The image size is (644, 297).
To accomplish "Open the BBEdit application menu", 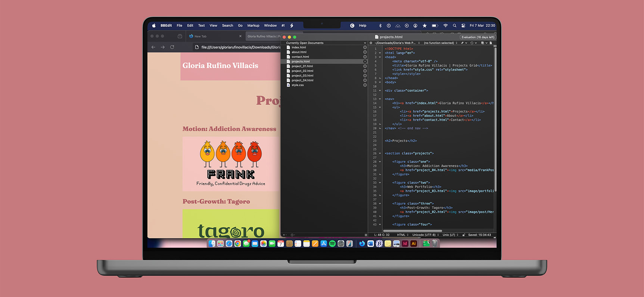I will (166, 25).
